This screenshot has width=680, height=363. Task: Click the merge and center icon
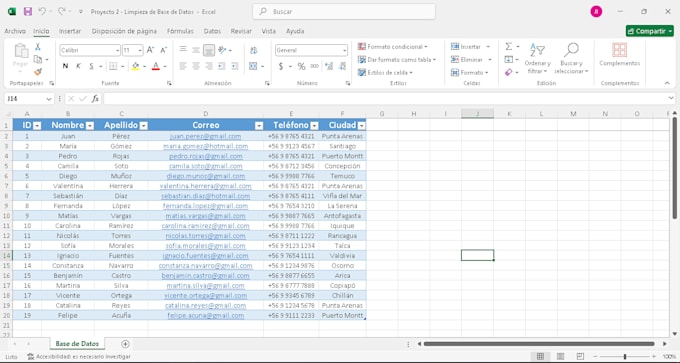254,66
